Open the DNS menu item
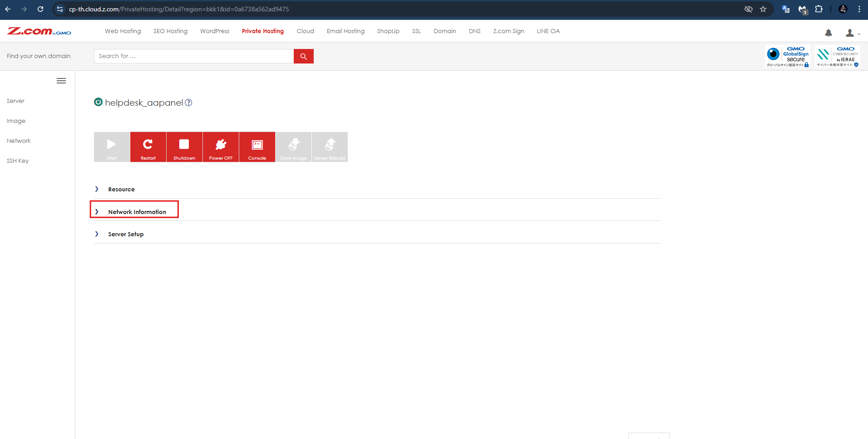The image size is (868, 439). coord(475,31)
